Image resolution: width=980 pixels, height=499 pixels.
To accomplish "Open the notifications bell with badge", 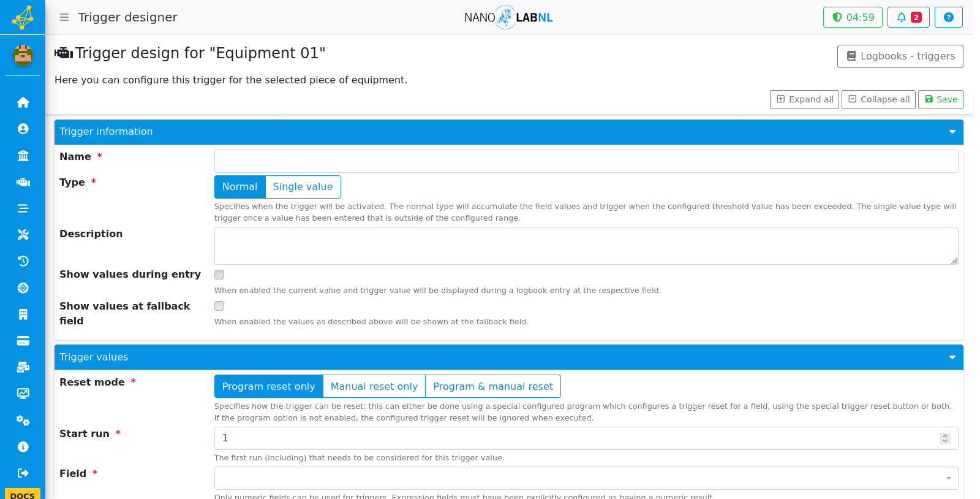I will (x=908, y=17).
